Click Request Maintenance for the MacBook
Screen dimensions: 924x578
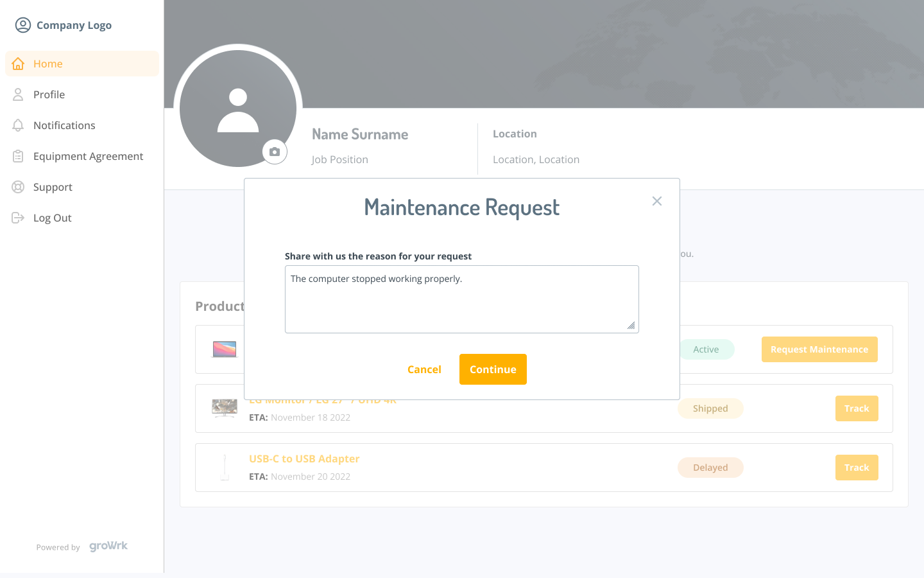tap(819, 349)
